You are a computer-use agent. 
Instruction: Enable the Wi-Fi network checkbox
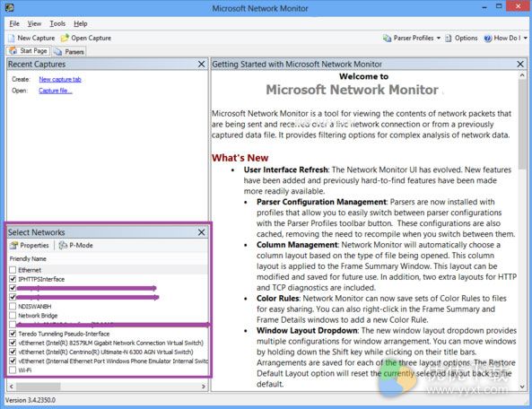(x=13, y=370)
